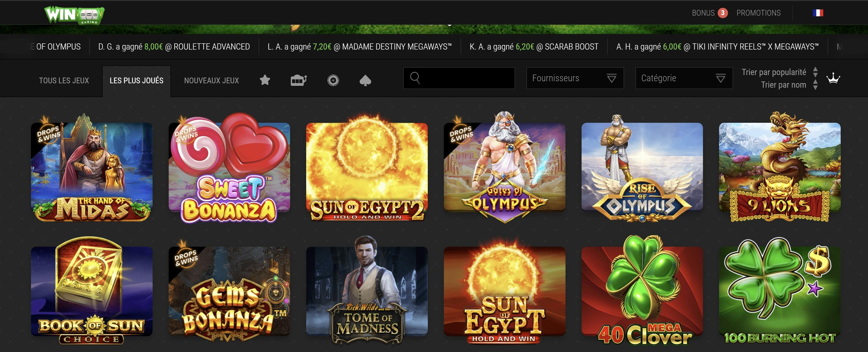Click the magnifier search icon
Image resolution: width=868 pixels, height=352 pixels.
pos(415,78)
